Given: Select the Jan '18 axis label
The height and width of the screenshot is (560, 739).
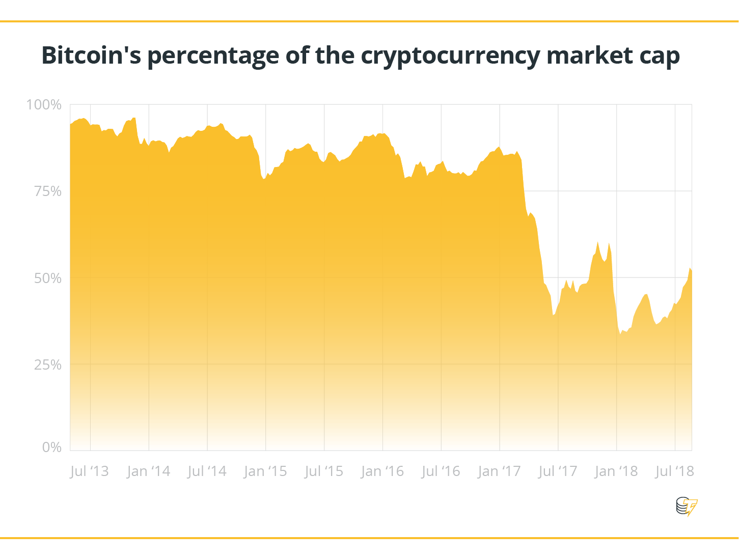Looking at the screenshot, I should click(x=616, y=471).
